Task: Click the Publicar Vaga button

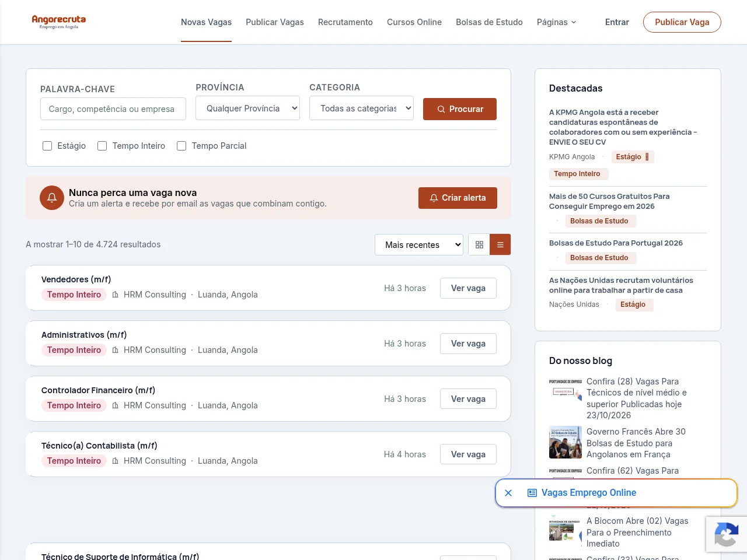Action: [682, 22]
